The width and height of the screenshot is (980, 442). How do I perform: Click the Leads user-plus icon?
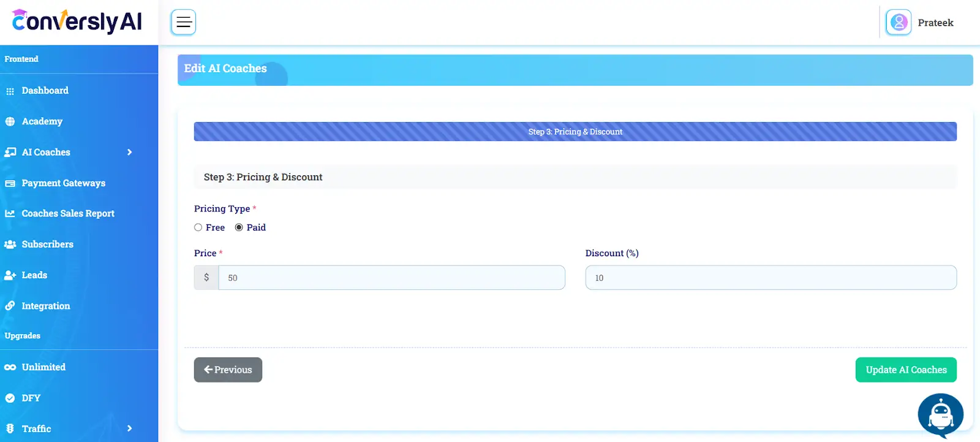click(x=10, y=275)
